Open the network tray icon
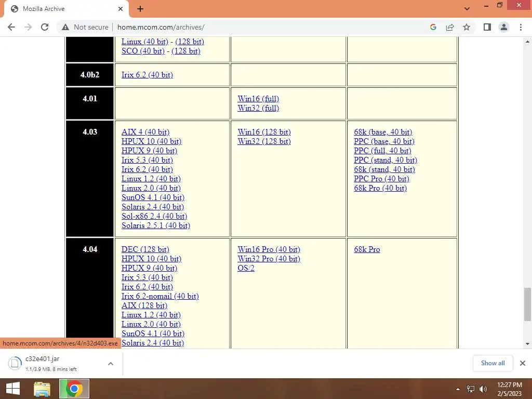This screenshot has height=399, width=532. pos(471,389)
